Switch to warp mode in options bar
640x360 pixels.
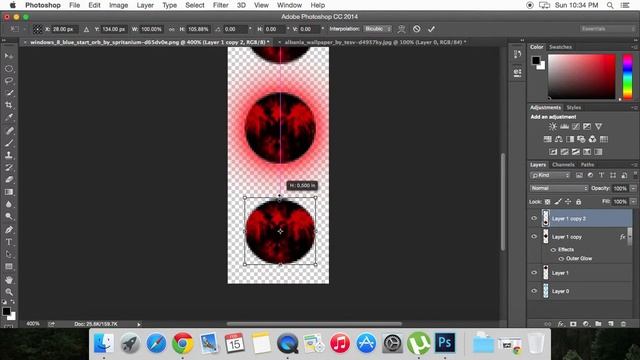tap(402, 29)
